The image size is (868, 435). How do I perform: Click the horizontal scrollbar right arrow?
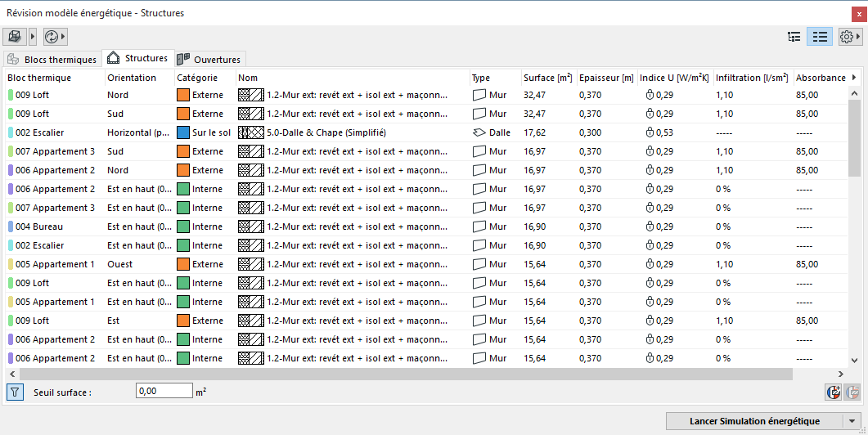841,374
